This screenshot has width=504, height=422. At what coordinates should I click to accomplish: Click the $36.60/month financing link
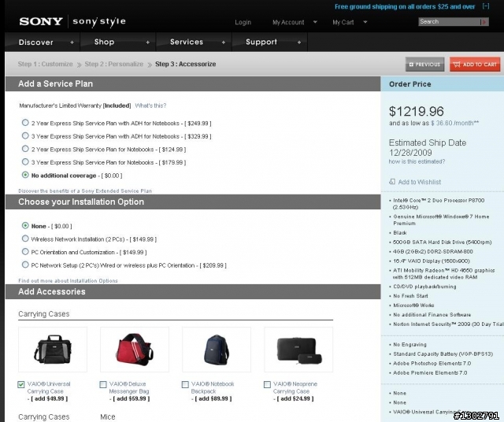click(455, 123)
